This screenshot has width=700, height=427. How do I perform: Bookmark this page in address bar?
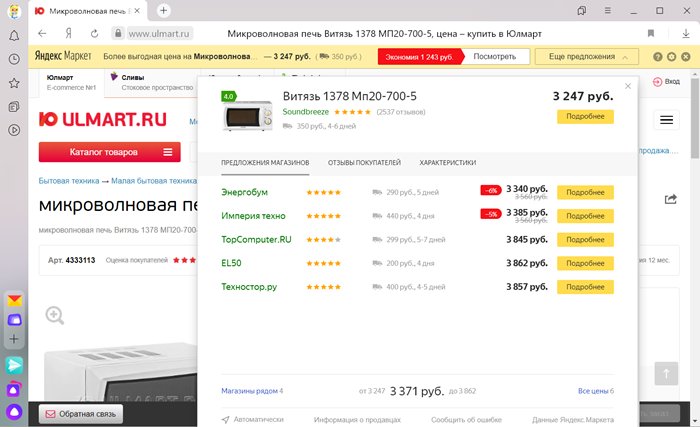pyautogui.click(x=651, y=33)
